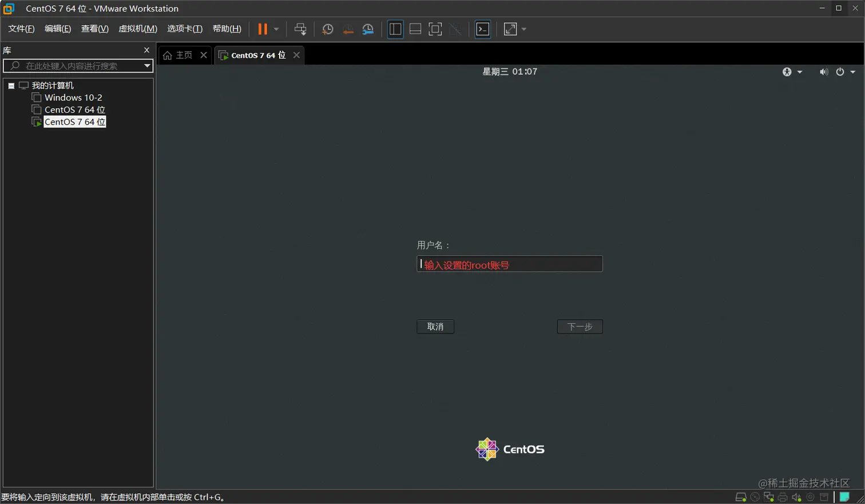Viewport: 865px width, 504px height.
Task: Click the printer status icon
Action: 783,497
